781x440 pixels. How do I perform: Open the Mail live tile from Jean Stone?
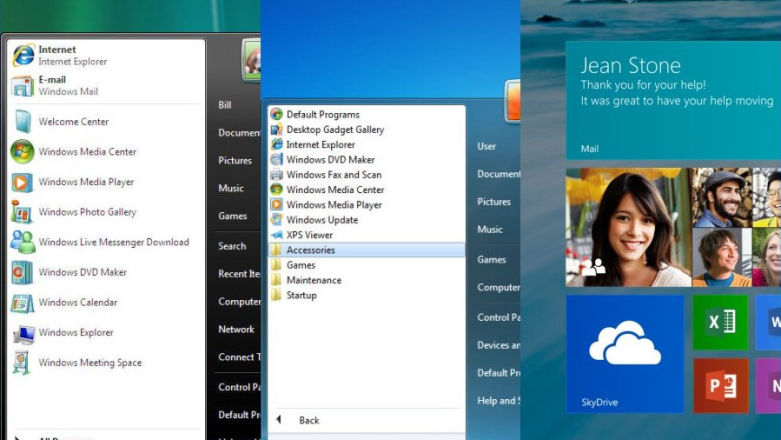673,100
